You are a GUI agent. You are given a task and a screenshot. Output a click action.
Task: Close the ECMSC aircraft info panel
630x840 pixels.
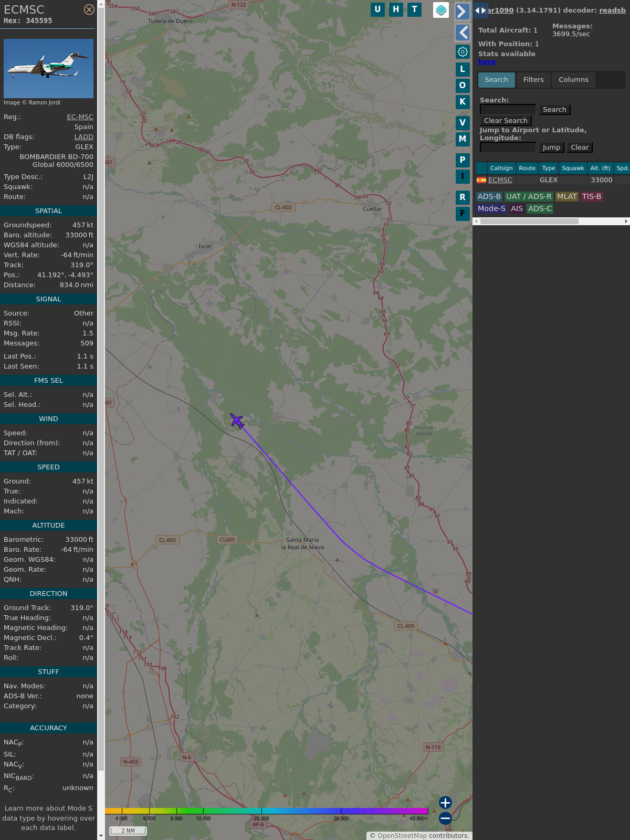(x=89, y=9)
